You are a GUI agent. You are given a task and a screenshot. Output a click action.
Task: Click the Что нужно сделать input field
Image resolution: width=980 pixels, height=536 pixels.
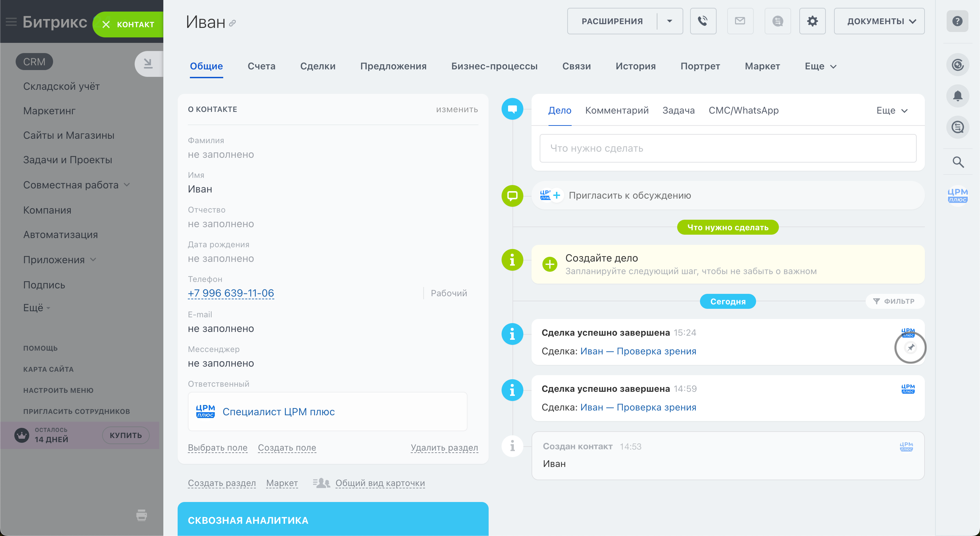pos(728,148)
